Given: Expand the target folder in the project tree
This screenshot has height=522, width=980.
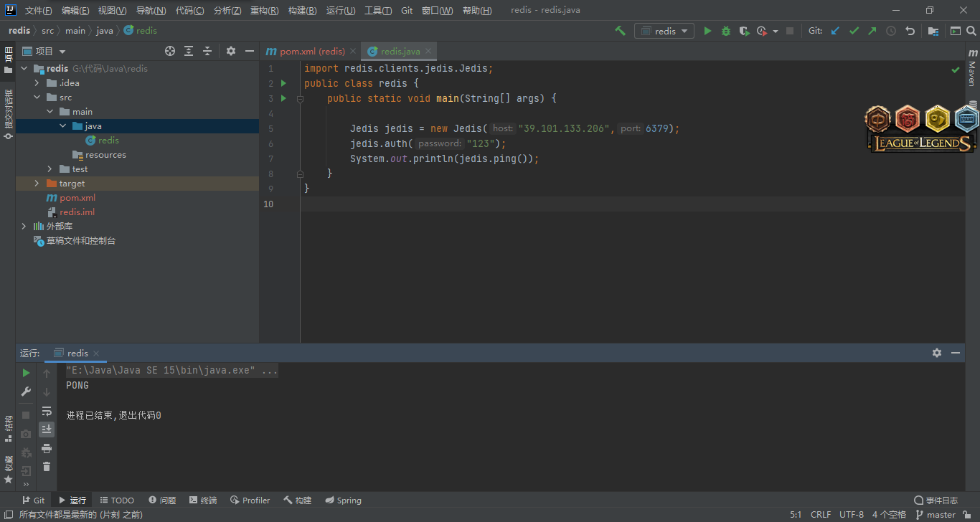Looking at the screenshot, I should tap(37, 184).
